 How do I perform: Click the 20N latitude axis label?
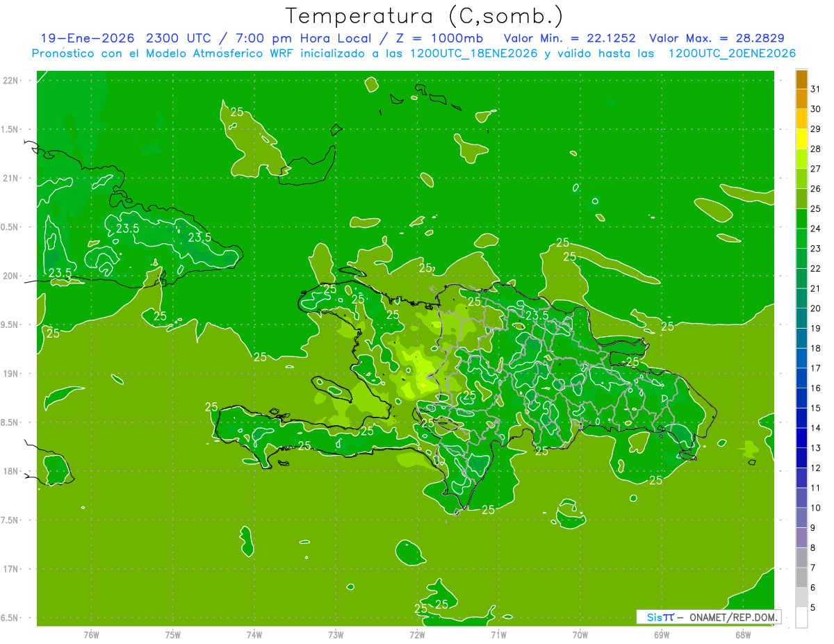pos(10,276)
